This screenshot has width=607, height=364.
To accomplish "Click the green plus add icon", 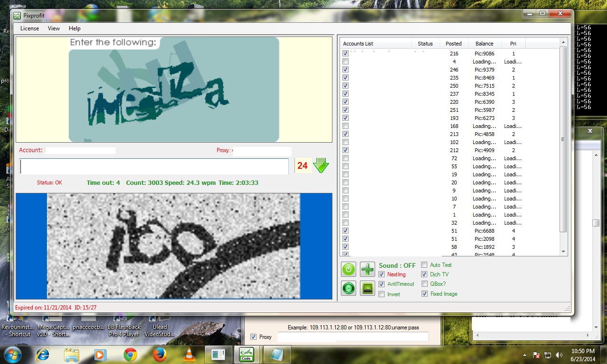I will (x=368, y=269).
